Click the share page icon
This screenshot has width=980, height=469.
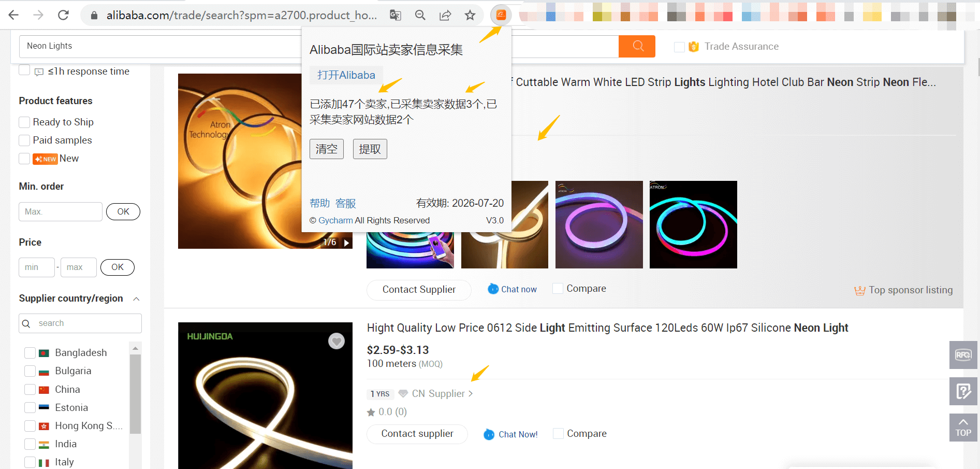445,15
